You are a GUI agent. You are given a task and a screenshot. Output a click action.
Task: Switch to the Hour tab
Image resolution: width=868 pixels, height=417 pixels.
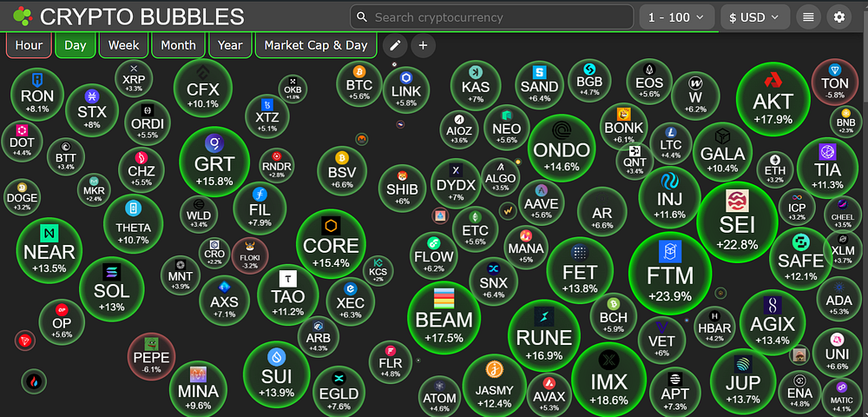pos(29,45)
